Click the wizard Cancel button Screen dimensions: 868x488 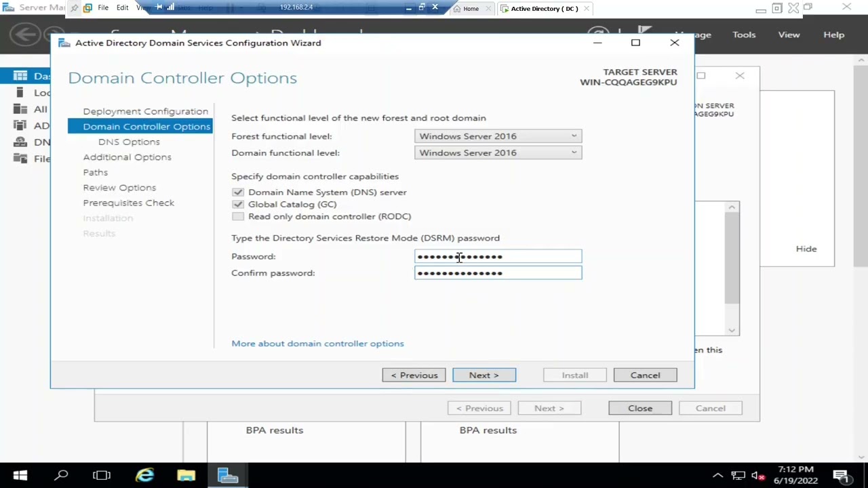click(645, 375)
